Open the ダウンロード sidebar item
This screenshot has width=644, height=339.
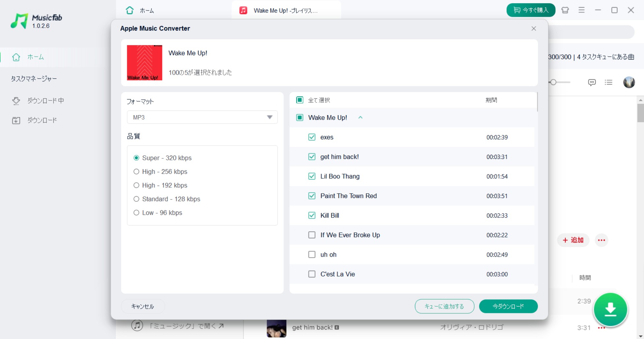click(x=34, y=120)
